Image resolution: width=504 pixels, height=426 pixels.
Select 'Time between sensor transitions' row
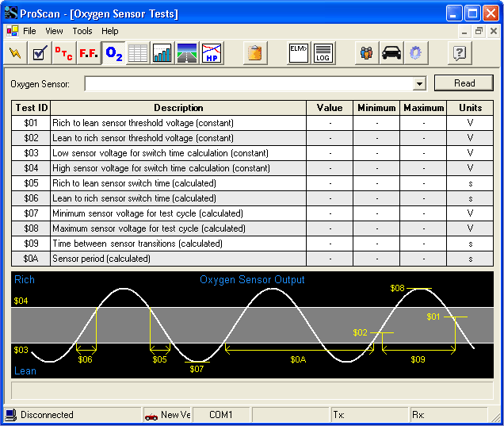[x=252, y=244]
